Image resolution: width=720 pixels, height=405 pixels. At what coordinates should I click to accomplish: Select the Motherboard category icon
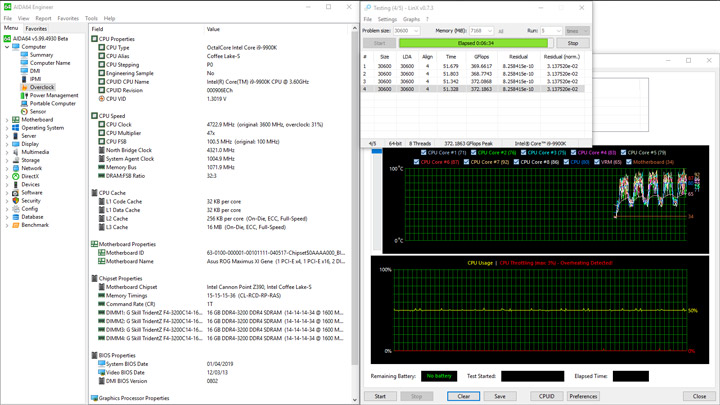(15, 120)
